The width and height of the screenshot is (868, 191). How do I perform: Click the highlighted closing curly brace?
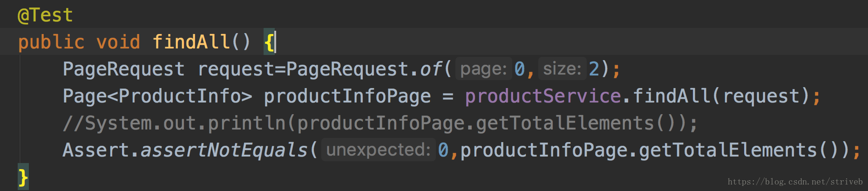23,177
